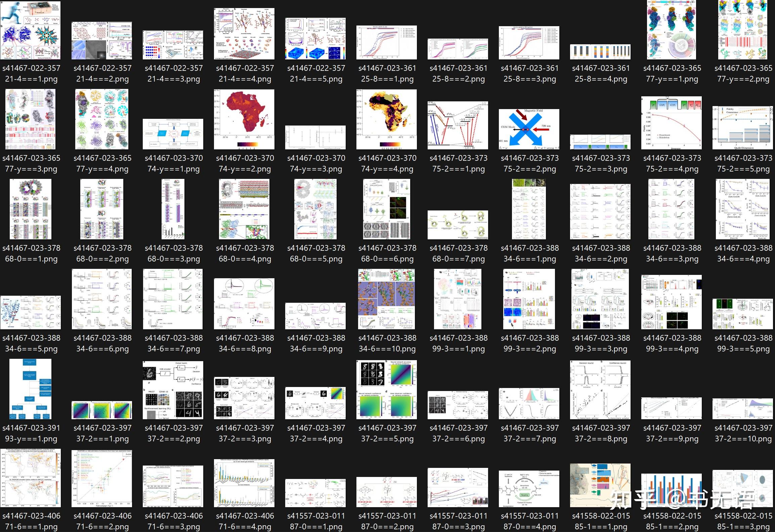Viewport: 775px width, 532px height.
Task: Open thumbnail s41557-023-01187-0===4.png
Action: point(529,489)
